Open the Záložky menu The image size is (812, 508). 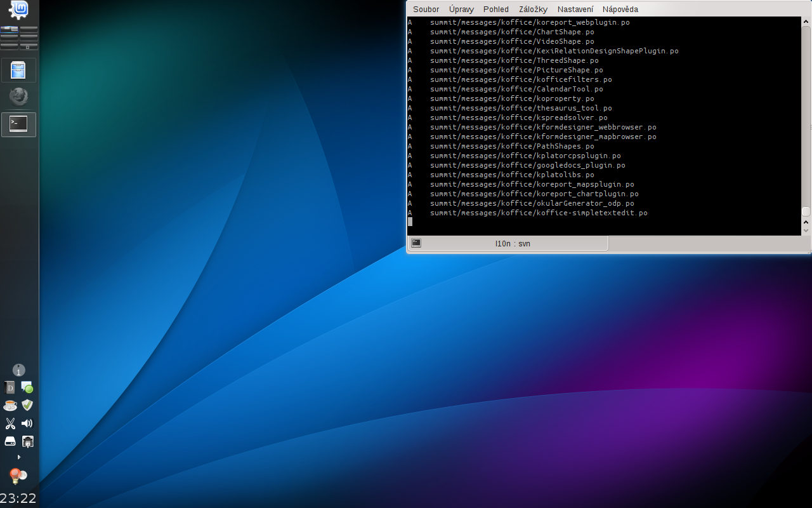[x=533, y=10]
